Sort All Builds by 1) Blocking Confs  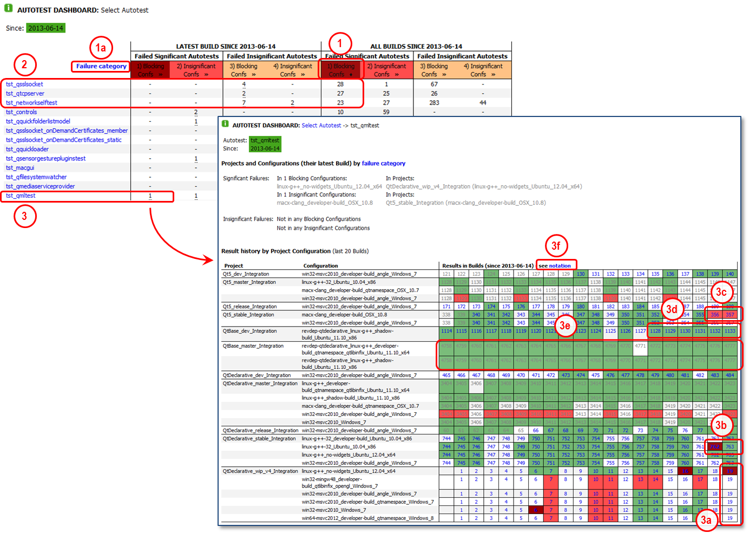coord(340,70)
